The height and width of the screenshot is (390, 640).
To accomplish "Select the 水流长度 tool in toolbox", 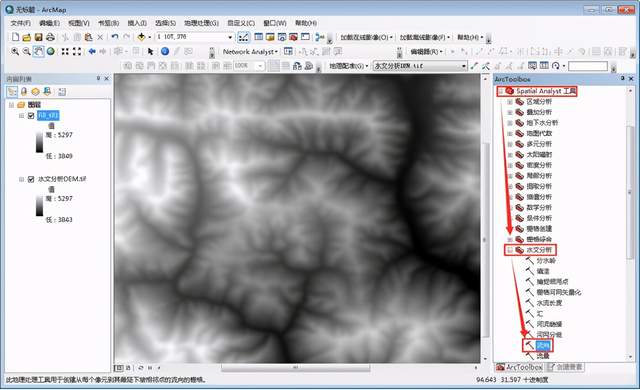I will click(x=549, y=303).
